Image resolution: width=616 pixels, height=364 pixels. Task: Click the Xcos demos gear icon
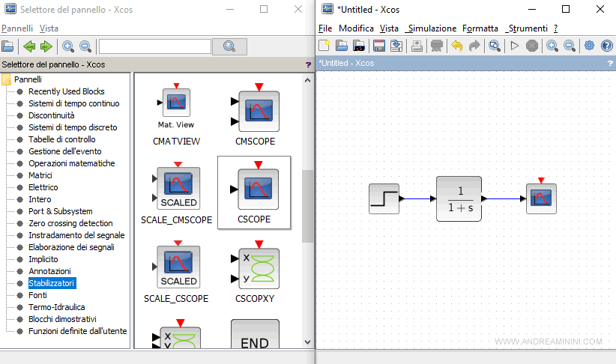pos(589,46)
